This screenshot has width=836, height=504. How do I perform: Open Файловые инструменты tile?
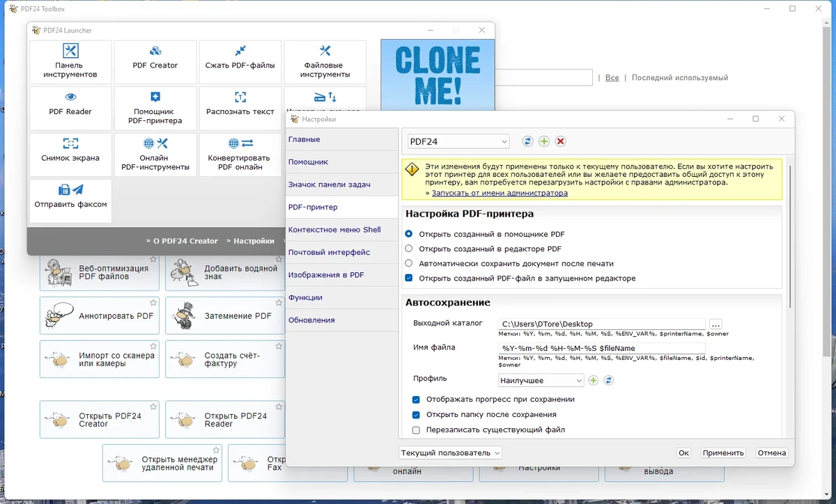325,62
